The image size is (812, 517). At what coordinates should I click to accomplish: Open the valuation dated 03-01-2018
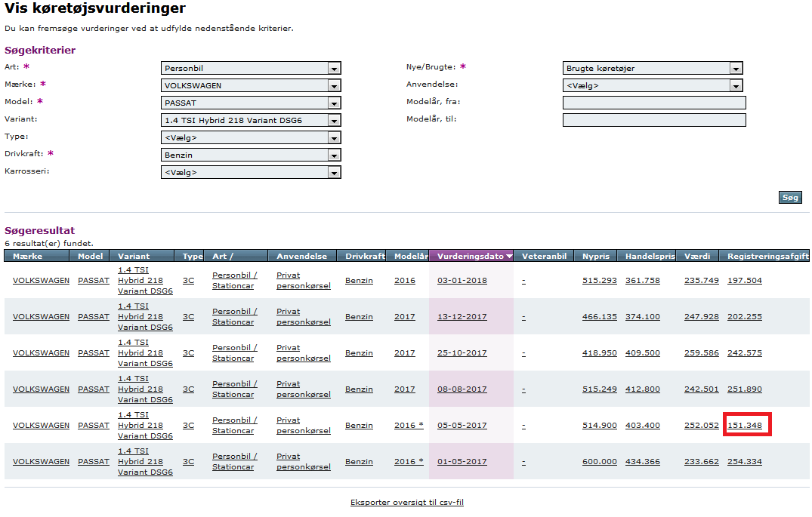click(462, 281)
